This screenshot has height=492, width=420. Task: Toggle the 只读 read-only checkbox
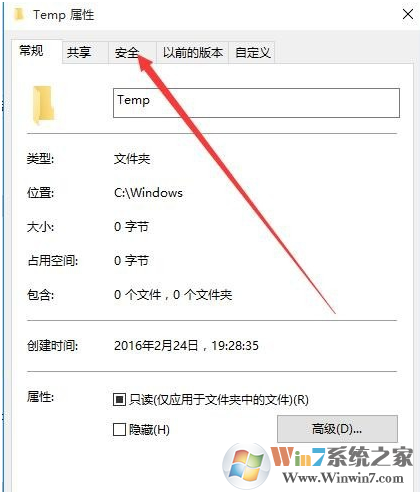pos(119,399)
